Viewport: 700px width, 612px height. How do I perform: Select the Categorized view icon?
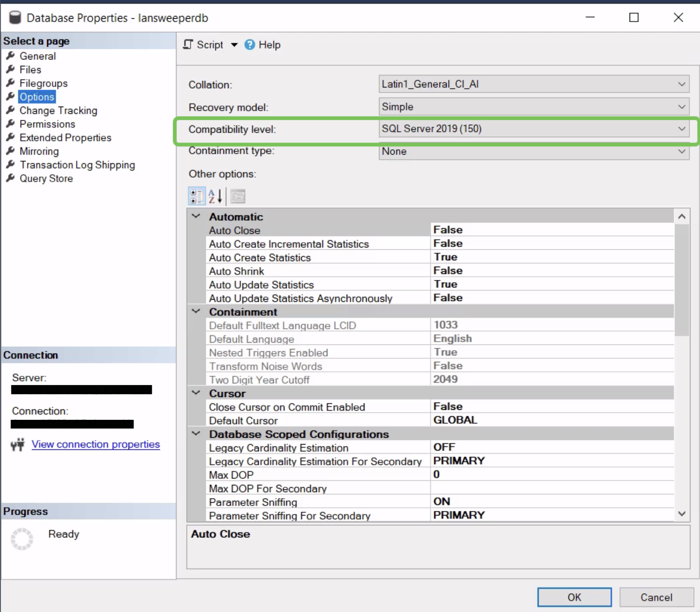click(x=197, y=196)
